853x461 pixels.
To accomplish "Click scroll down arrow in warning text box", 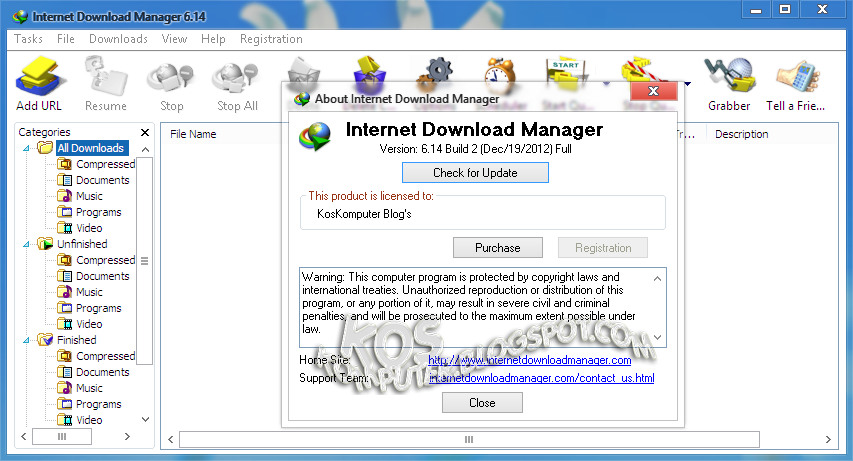I will [657, 337].
